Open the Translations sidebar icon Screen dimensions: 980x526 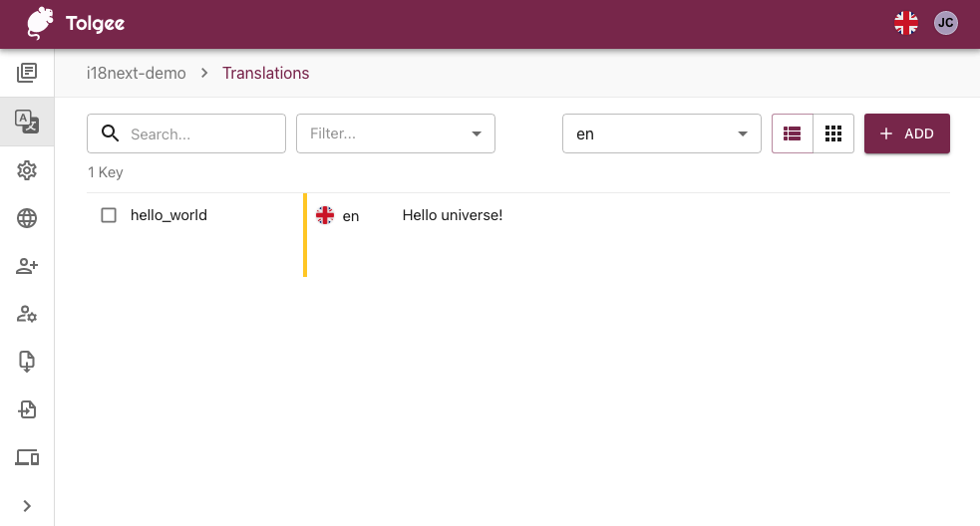[x=27, y=122]
